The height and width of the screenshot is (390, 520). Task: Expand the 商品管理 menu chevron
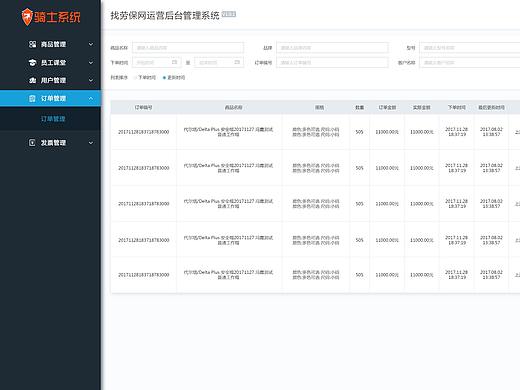pyautogui.click(x=91, y=44)
